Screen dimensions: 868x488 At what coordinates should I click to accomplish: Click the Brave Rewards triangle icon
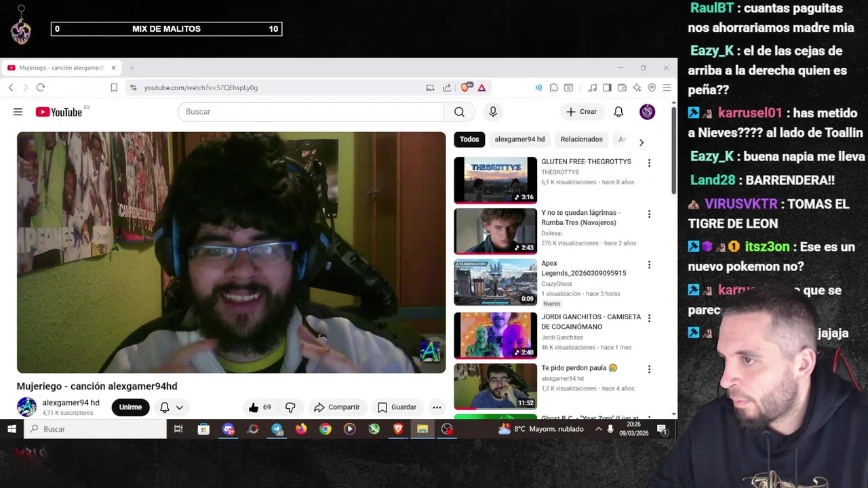tap(481, 87)
